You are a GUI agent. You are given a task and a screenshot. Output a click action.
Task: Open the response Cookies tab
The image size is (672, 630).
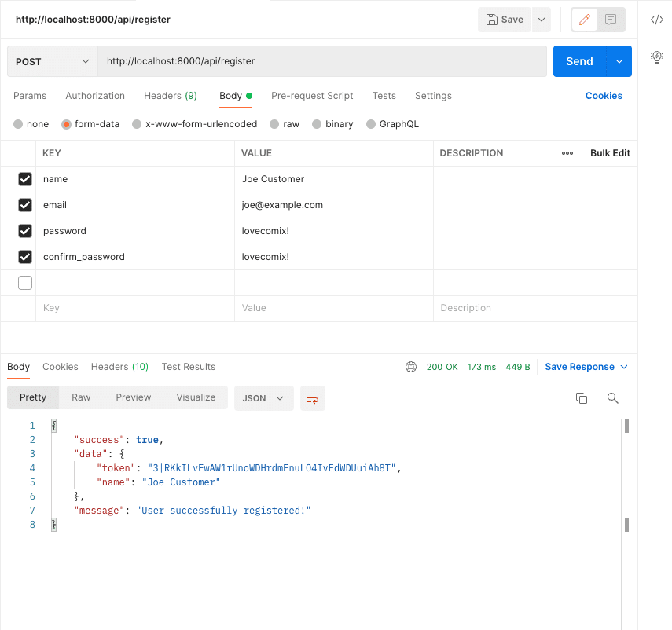coord(61,367)
